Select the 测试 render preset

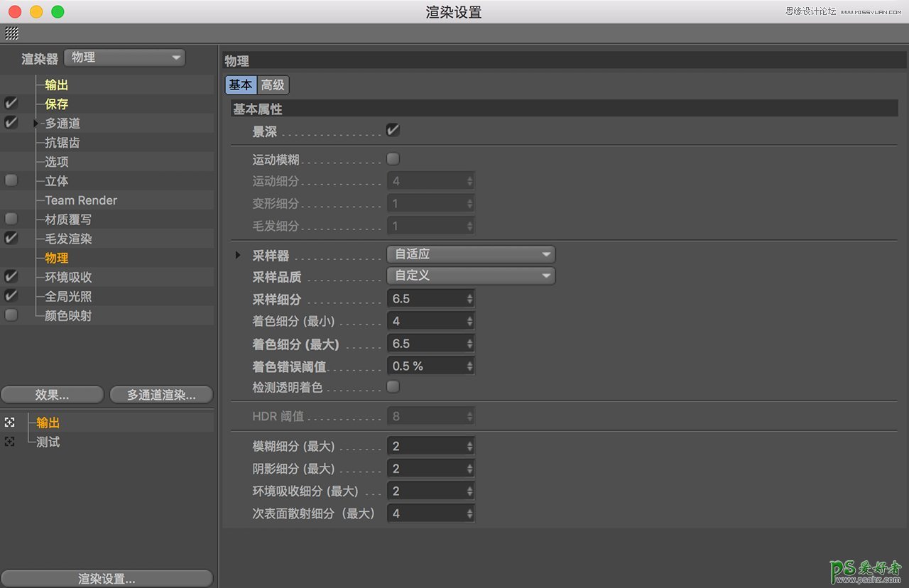pos(48,442)
